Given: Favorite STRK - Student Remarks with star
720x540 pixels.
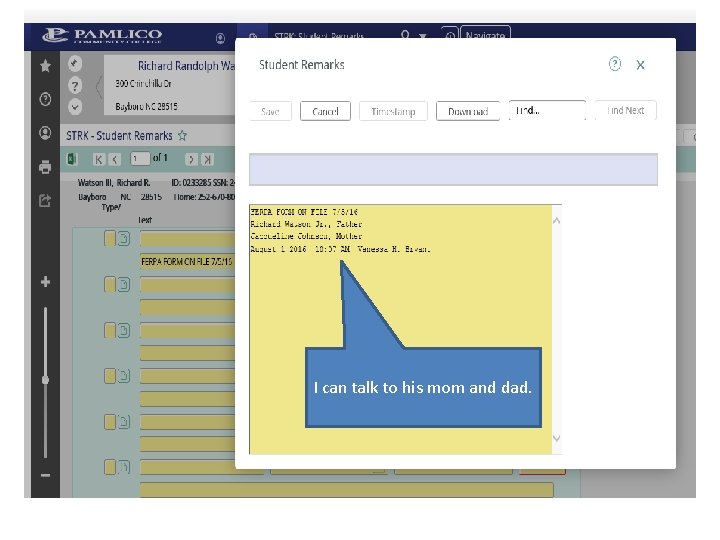Looking at the screenshot, I should coord(182,135).
